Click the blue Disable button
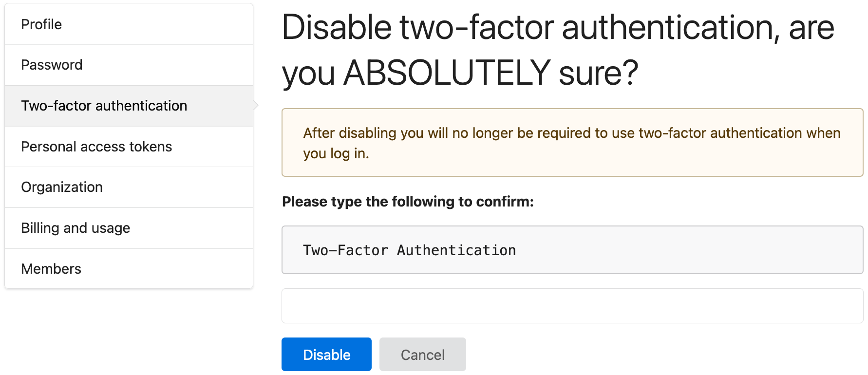The width and height of the screenshot is (868, 375). coord(326,355)
